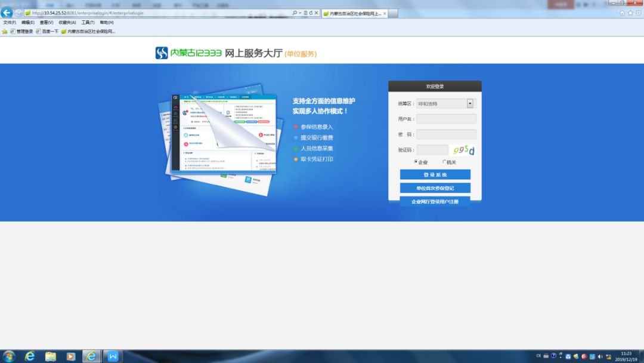Click the 登录系统 login button
The image size is (644, 363).
coord(435,175)
